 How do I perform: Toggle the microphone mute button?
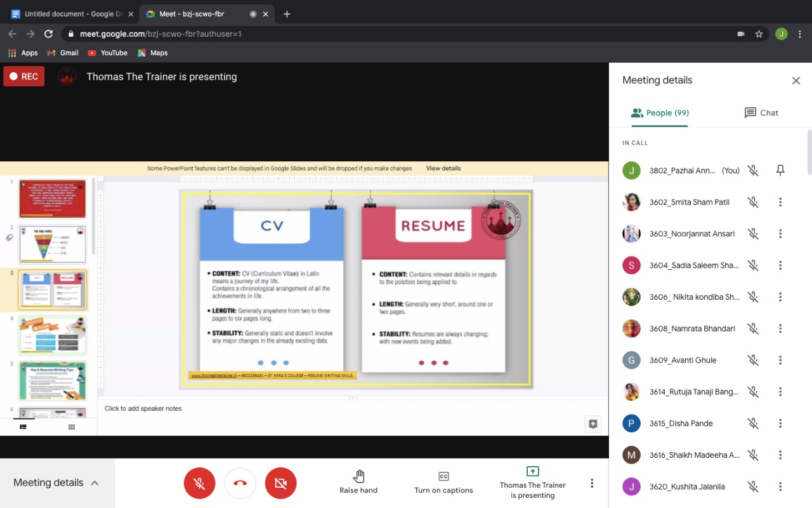pos(199,483)
